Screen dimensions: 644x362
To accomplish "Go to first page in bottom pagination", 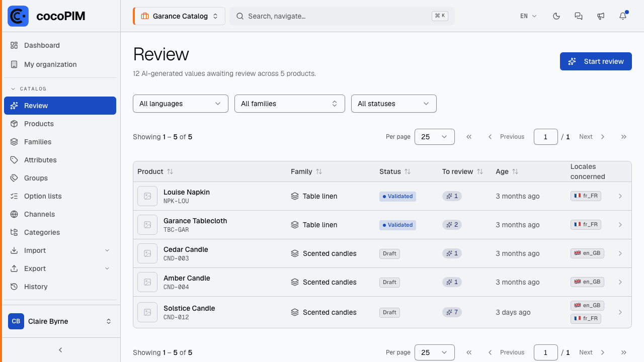I will click(469, 352).
